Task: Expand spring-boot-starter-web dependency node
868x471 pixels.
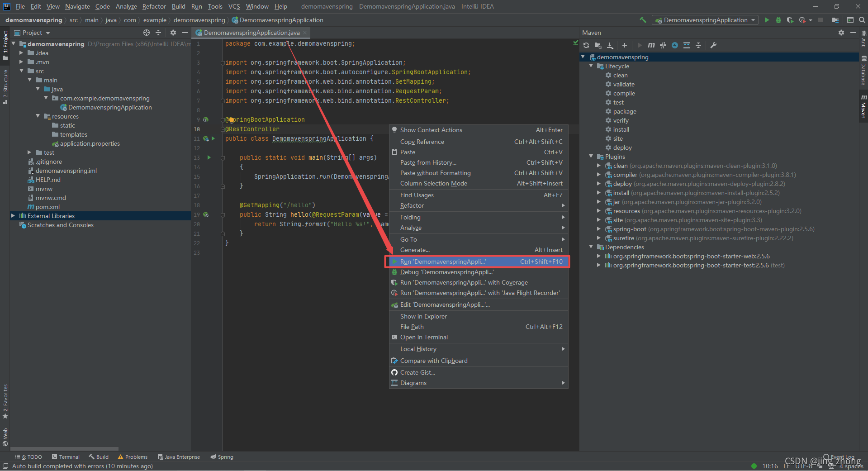Action: click(x=599, y=256)
